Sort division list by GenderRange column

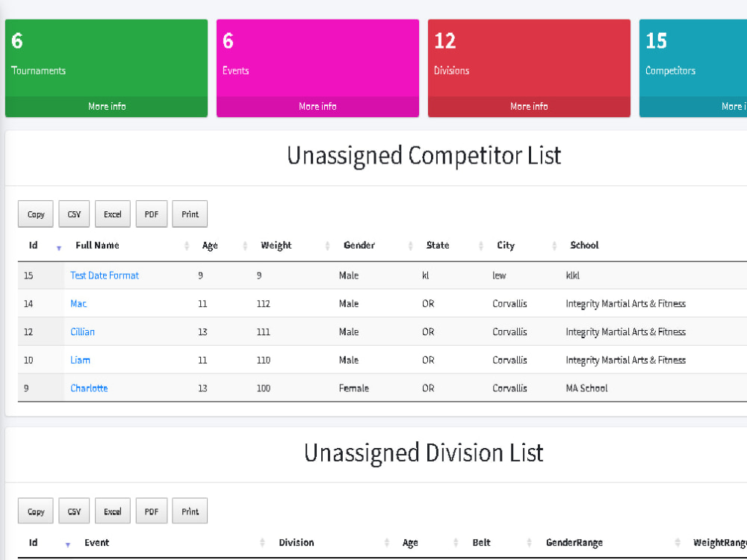[609, 542]
